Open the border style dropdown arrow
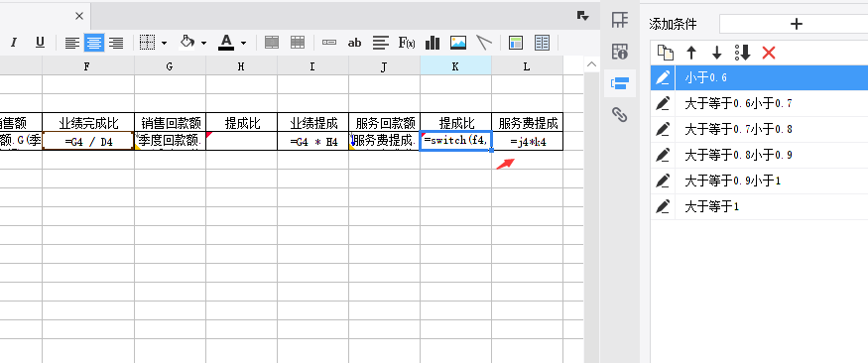 pos(164,43)
